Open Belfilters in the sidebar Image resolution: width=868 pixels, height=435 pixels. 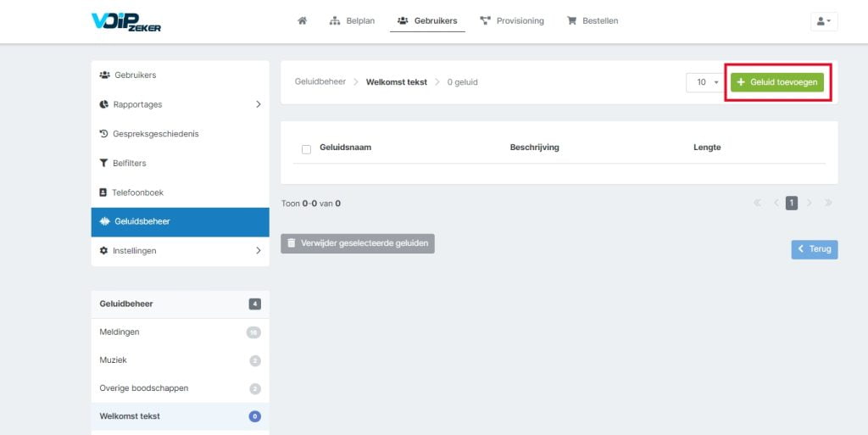click(180, 164)
